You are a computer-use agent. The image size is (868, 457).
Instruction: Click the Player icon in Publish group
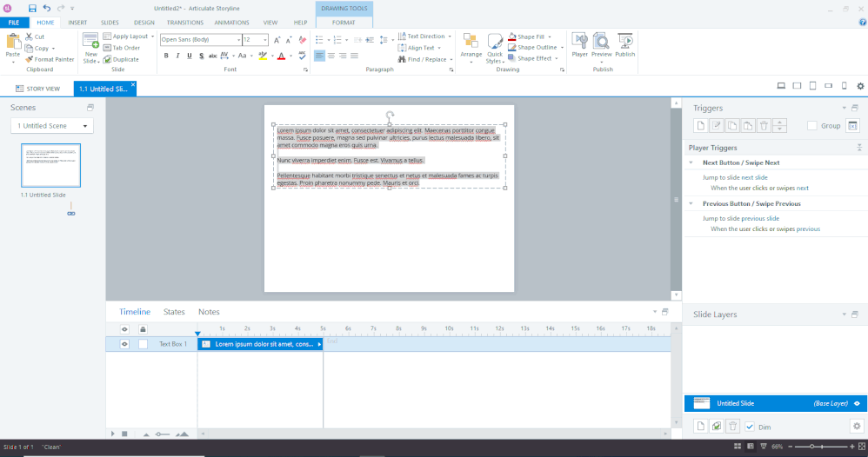(x=579, y=44)
